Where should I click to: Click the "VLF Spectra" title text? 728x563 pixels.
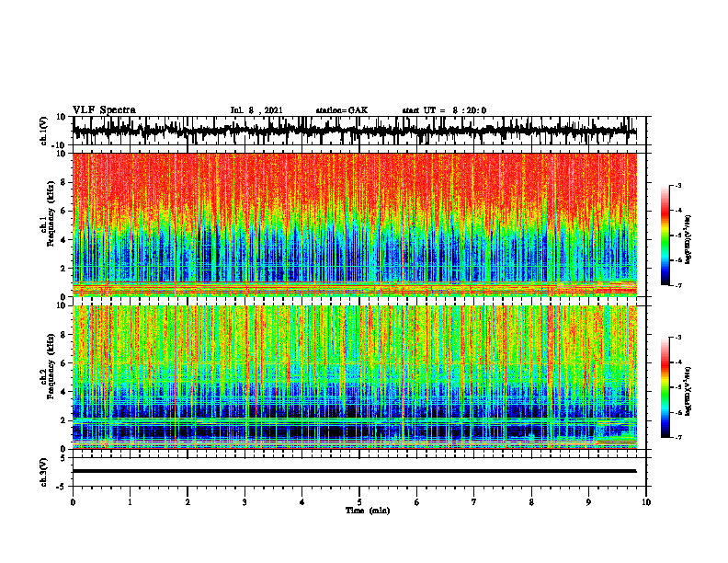point(104,110)
